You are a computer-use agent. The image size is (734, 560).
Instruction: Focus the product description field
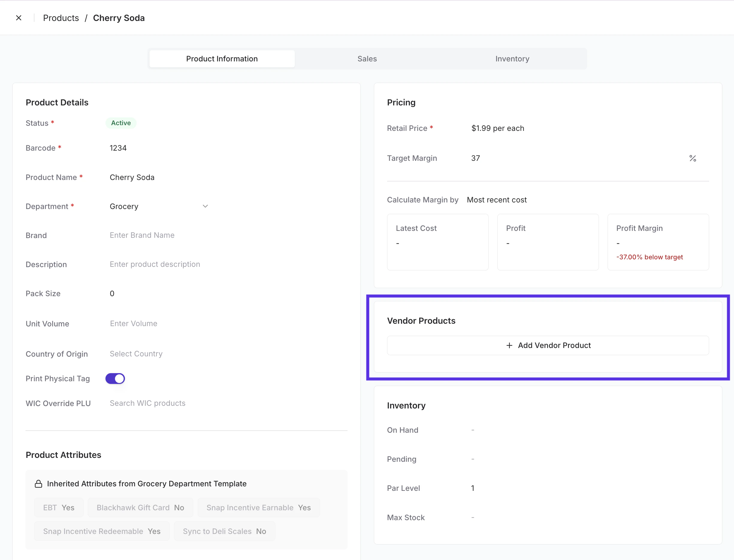click(155, 264)
